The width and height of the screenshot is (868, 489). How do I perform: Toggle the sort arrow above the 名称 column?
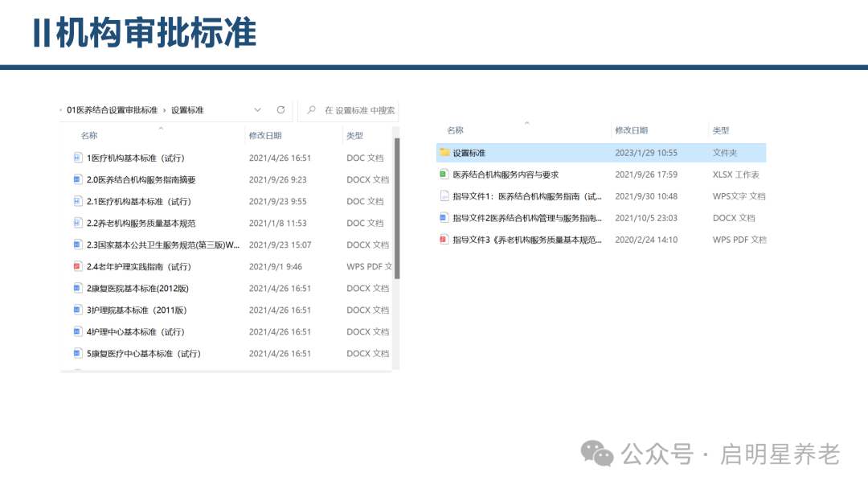tap(160, 129)
